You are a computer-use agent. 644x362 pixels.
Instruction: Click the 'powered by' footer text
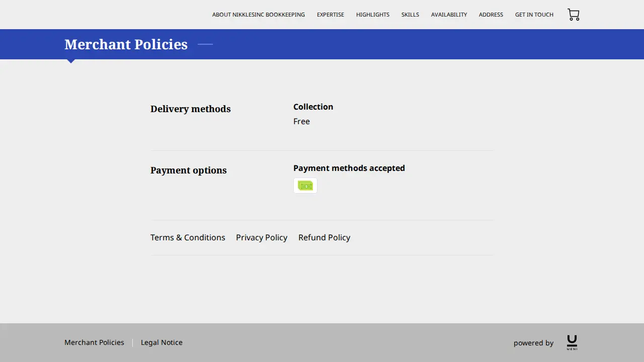click(x=533, y=343)
